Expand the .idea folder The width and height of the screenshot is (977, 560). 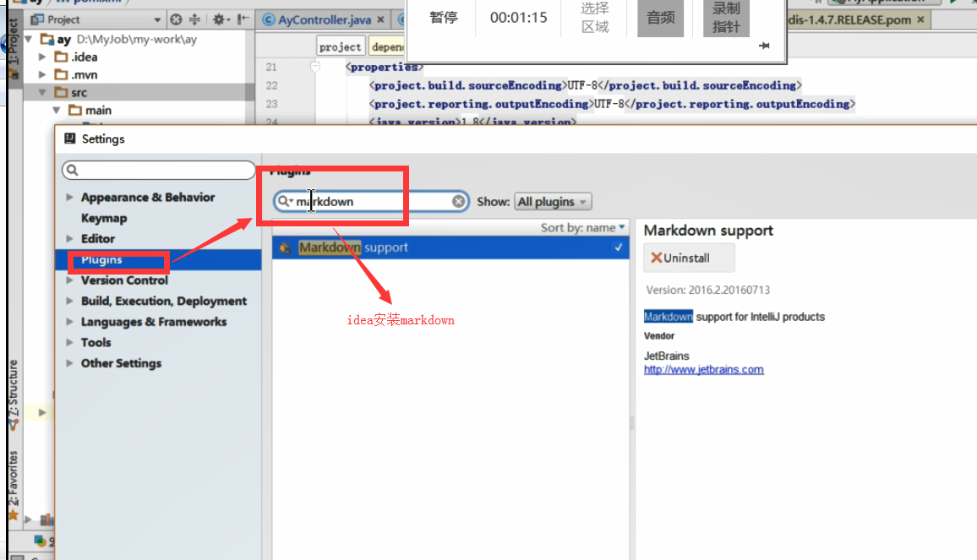[42, 57]
